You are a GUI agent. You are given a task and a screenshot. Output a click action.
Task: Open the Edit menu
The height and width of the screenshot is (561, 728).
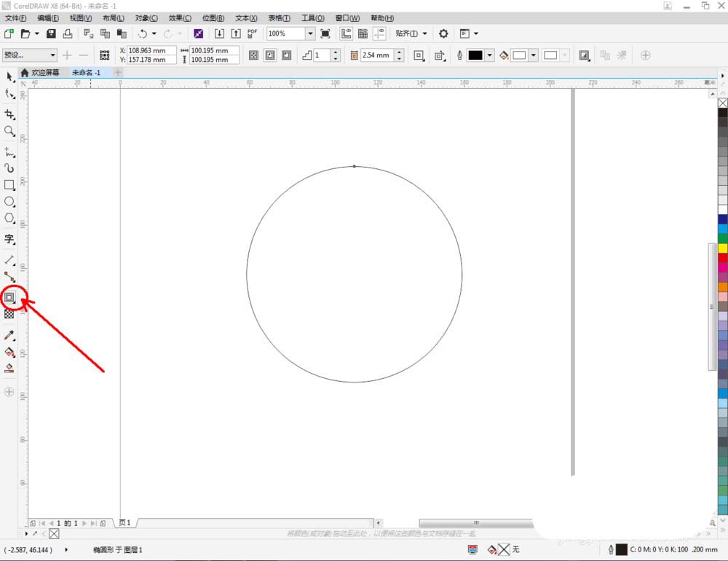point(48,18)
